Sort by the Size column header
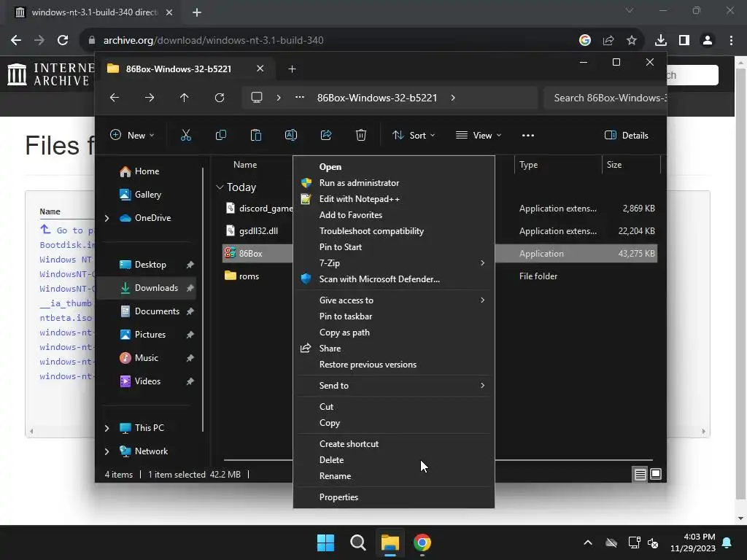The image size is (747, 560). tap(614, 165)
